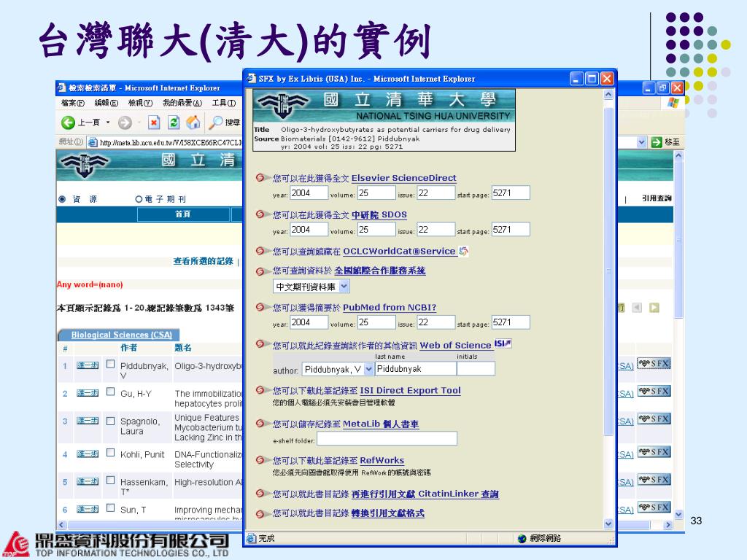
Task: Check the box for the Piddubnyak record
Action: [x=111, y=365]
